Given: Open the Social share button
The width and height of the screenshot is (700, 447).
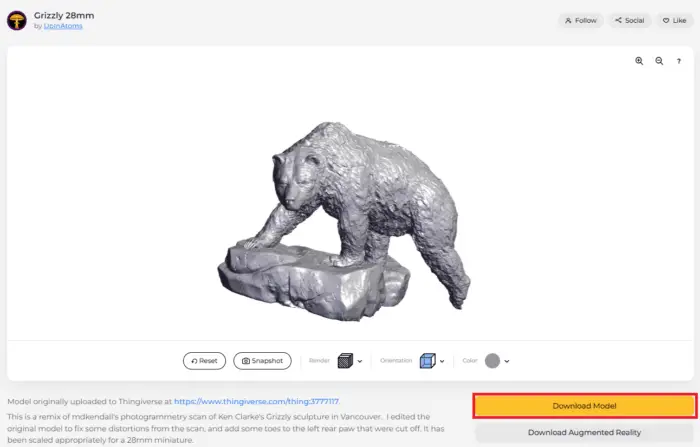Looking at the screenshot, I should click(x=629, y=21).
